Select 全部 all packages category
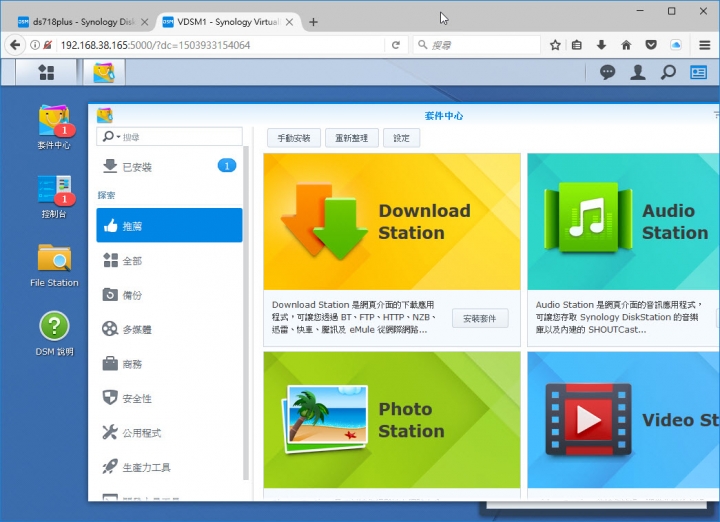 click(169, 260)
